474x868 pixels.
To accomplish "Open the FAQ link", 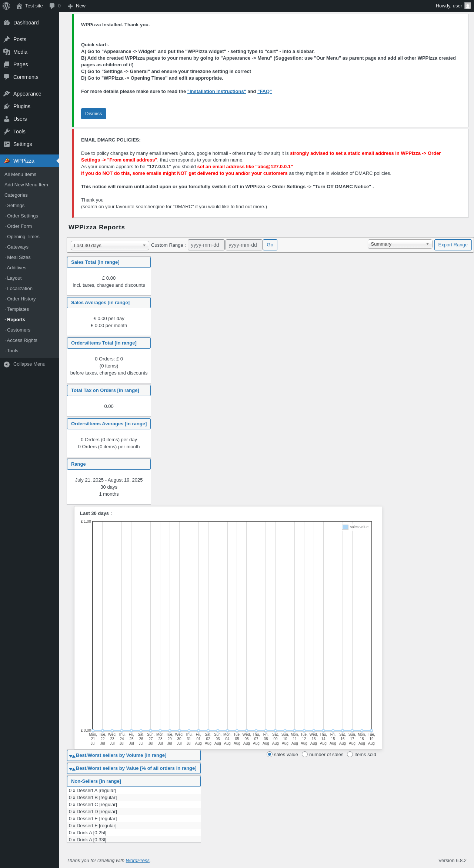I will [x=264, y=92].
